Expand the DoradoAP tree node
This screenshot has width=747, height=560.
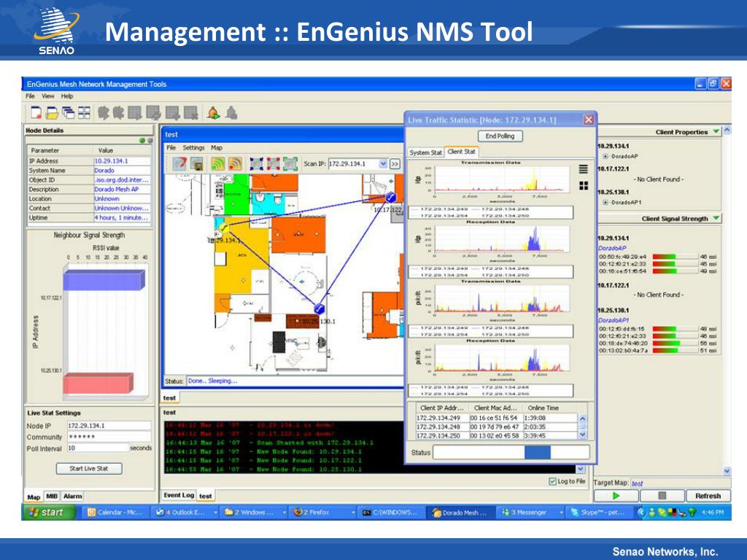(x=605, y=156)
